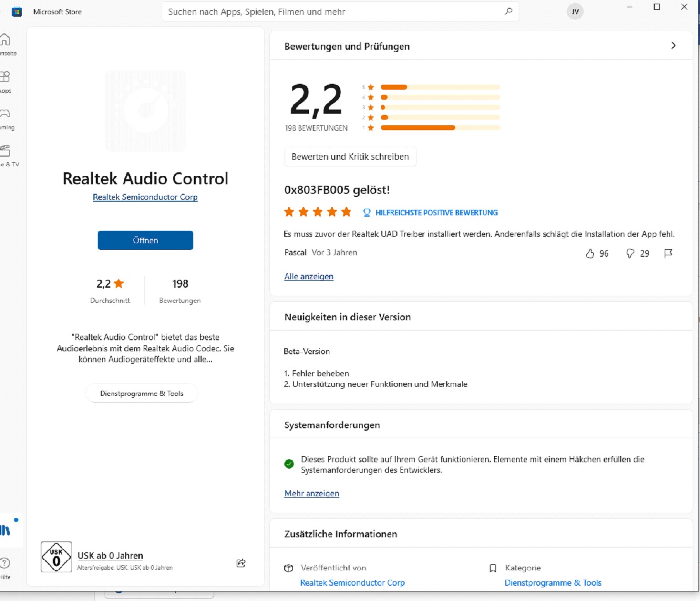This screenshot has width=700, height=601.
Task: Click Alle anzeigen reviews link
Action: (x=309, y=276)
